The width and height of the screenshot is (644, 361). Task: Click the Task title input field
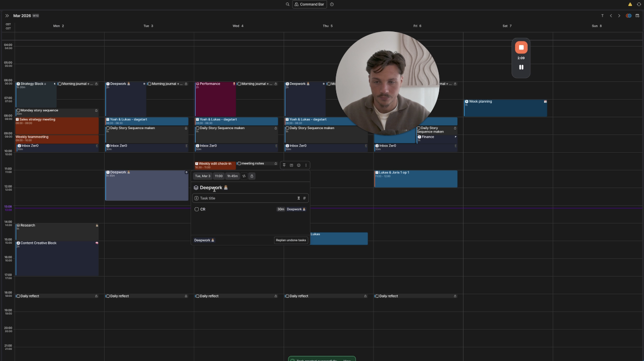pyautogui.click(x=250, y=198)
